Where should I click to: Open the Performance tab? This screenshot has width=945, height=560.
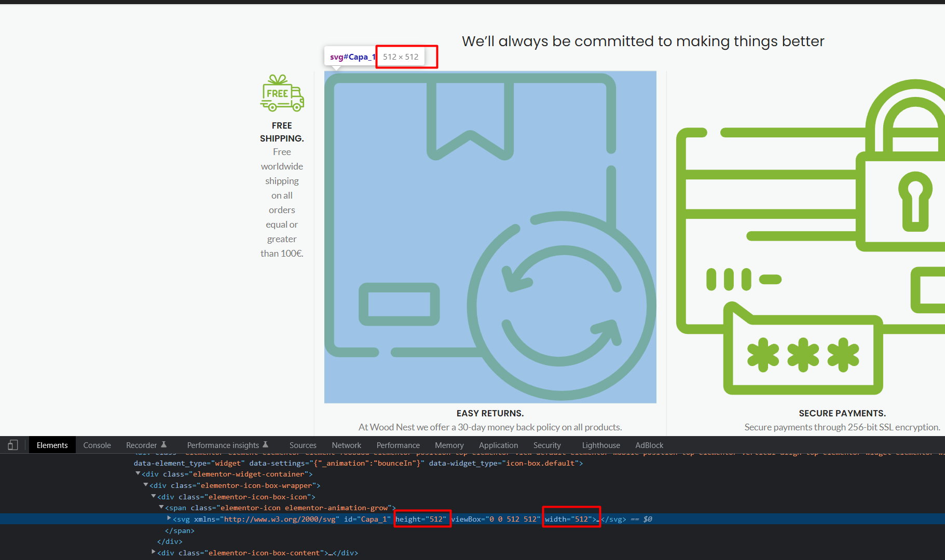398,445
